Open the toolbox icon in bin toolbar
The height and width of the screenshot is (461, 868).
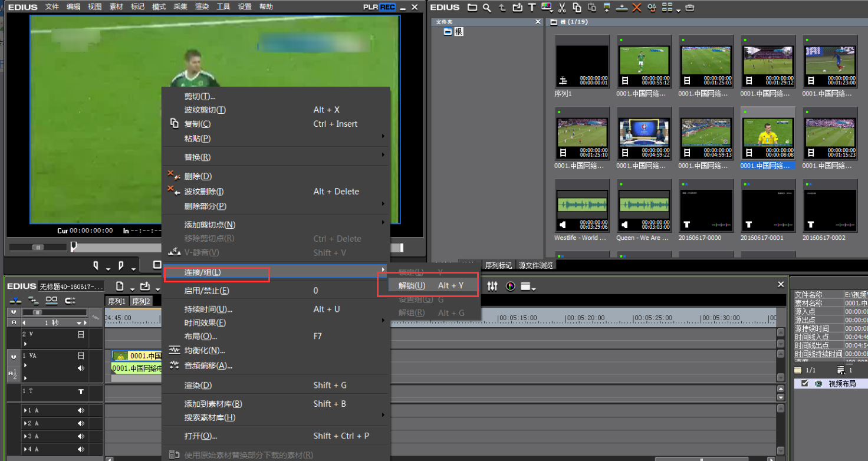(690, 8)
